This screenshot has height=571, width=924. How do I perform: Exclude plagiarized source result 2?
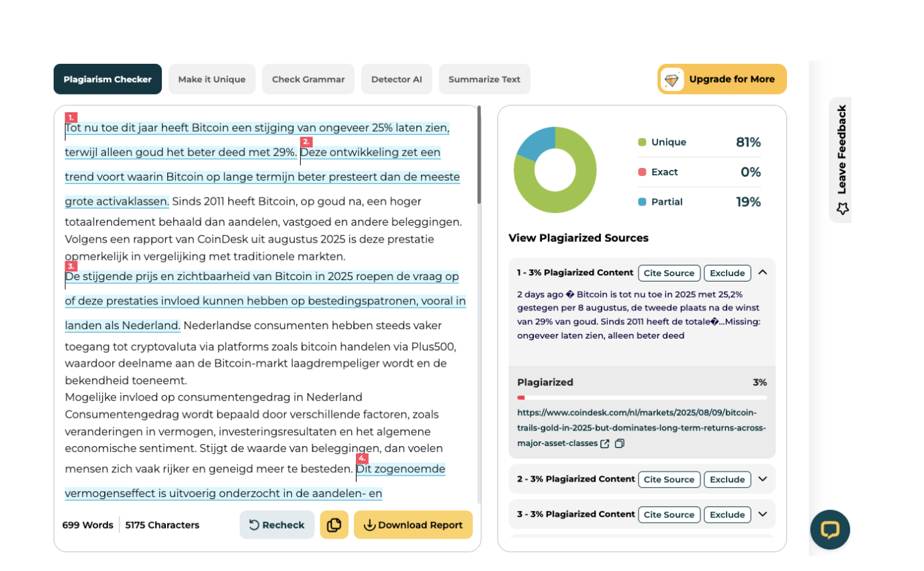[727, 479]
